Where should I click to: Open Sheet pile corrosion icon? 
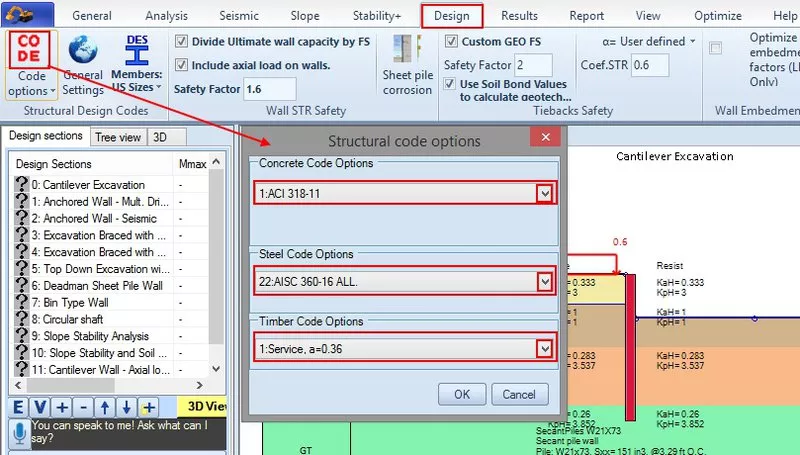point(408,49)
